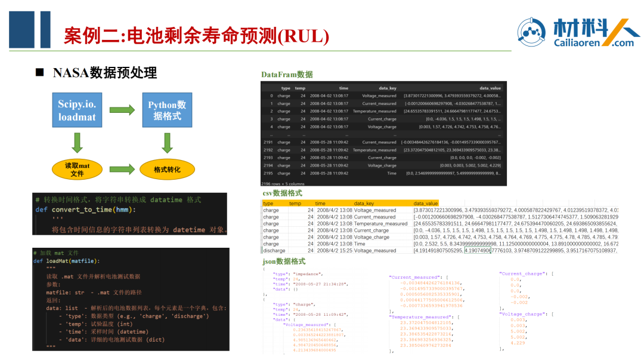644x363 pixels.
Task: Click the csv Voltage_charge cell
Action: (x=371, y=237)
